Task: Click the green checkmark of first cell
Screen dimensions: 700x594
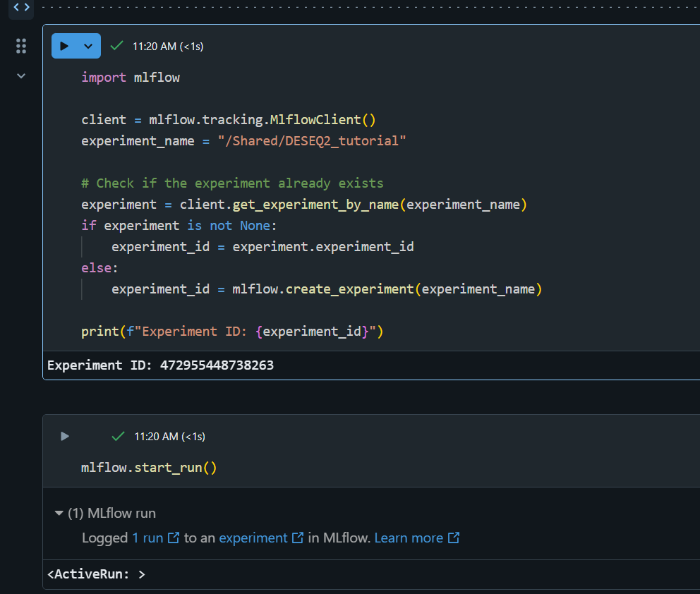Action: click(116, 46)
